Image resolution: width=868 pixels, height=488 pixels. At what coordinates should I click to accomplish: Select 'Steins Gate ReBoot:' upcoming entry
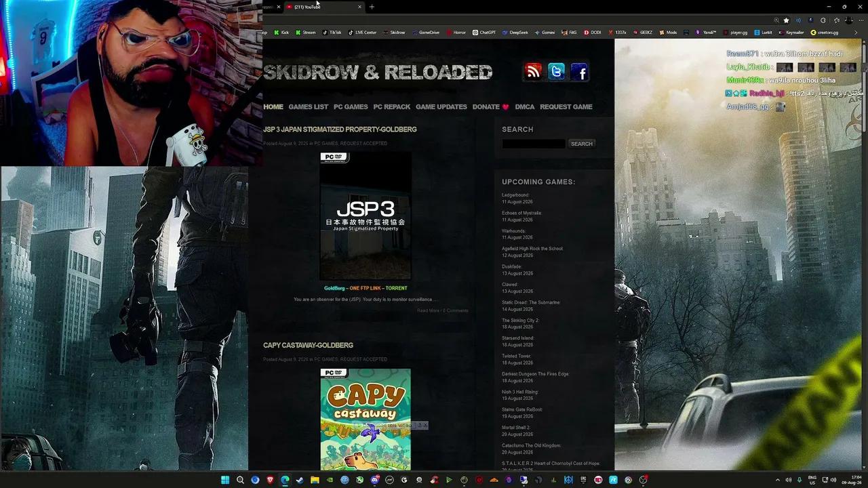pos(522,409)
